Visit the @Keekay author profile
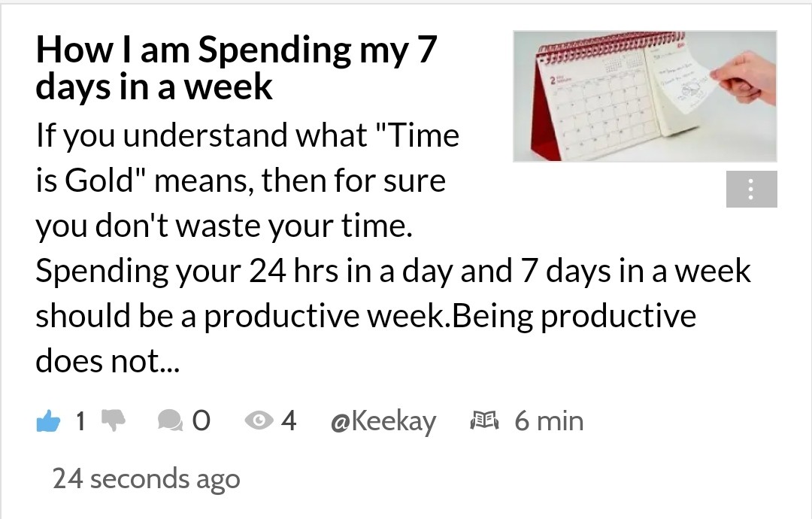Image resolution: width=812 pixels, height=519 pixels. coord(383,421)
